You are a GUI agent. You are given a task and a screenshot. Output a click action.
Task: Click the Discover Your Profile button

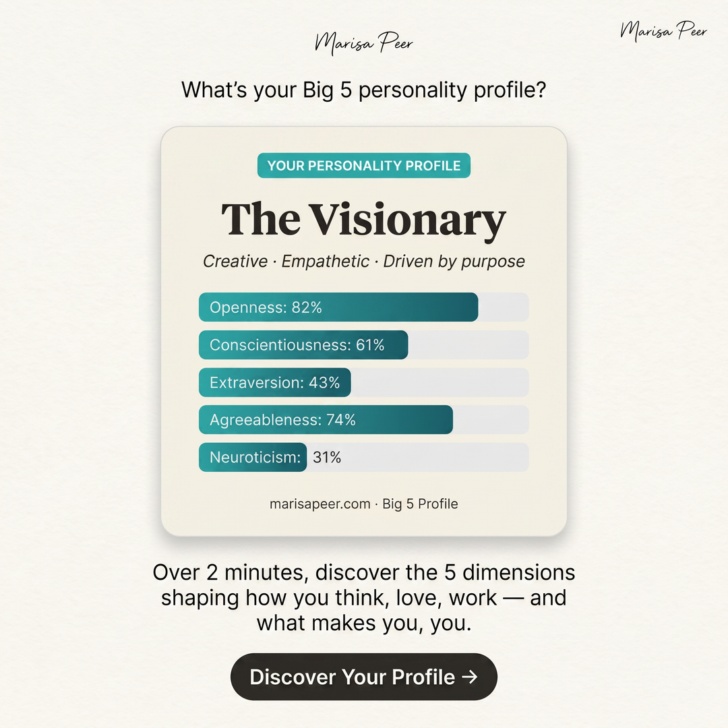363,677
